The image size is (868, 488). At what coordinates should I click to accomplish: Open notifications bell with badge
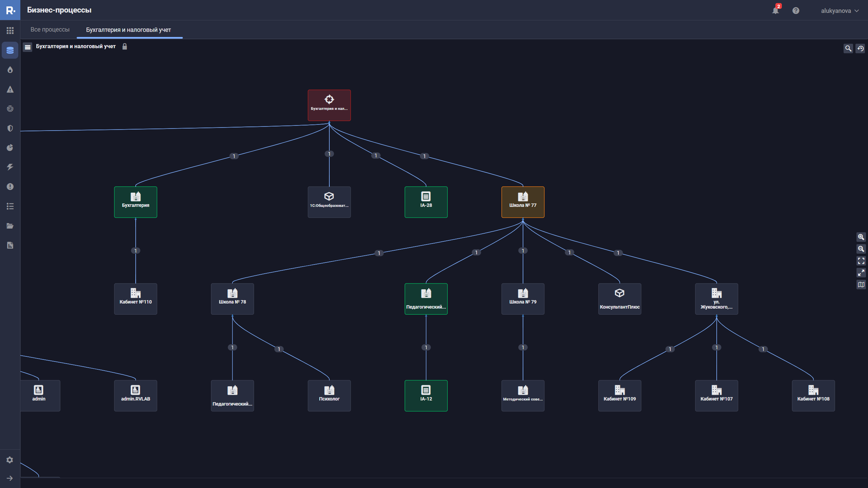(775, 11)
